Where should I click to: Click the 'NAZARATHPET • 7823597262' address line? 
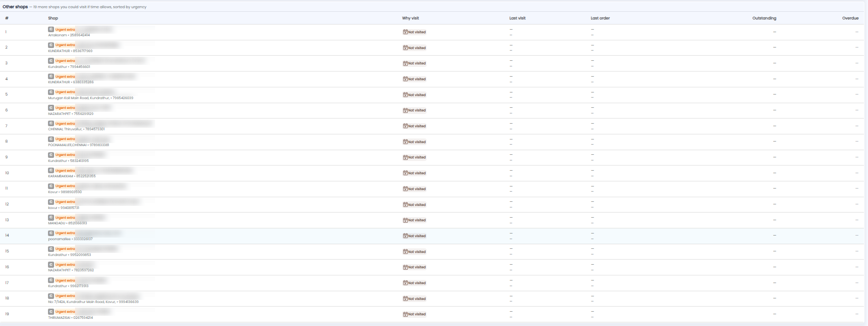point(71,270)
